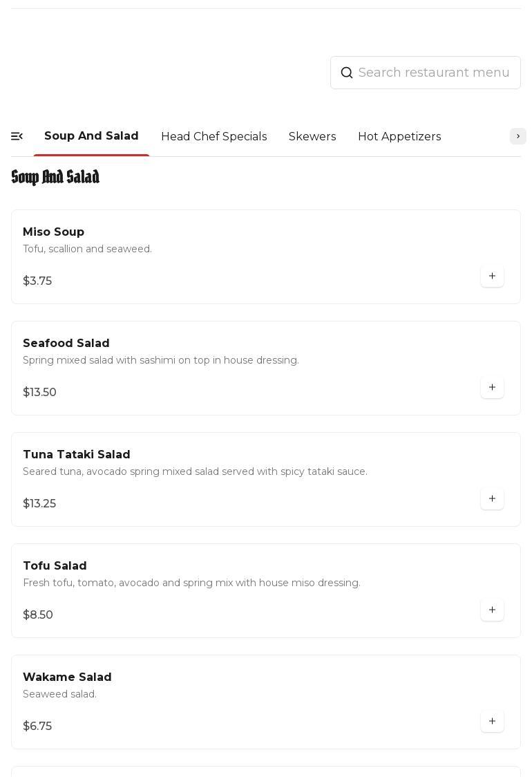Add Seafood Salad using plus icon
Image resolution: width=532 pixels, height=777 pixels.
(x=492, y=388)
